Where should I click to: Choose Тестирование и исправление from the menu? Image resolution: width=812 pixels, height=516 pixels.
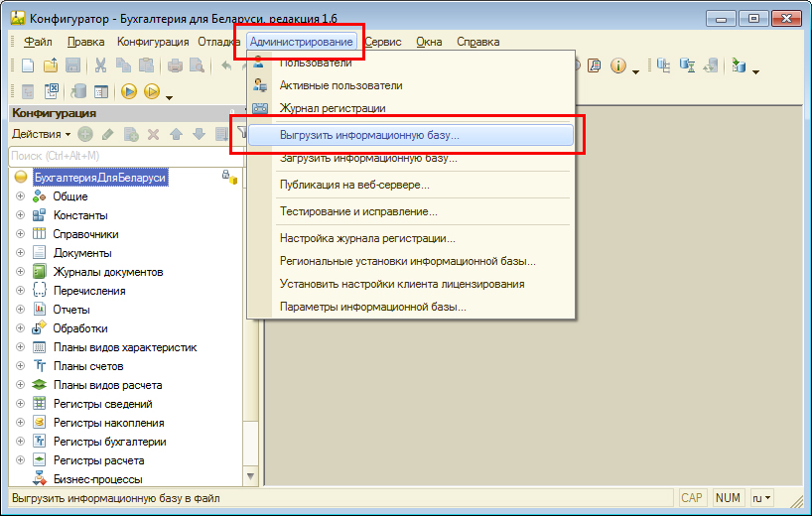pos(358,211)
